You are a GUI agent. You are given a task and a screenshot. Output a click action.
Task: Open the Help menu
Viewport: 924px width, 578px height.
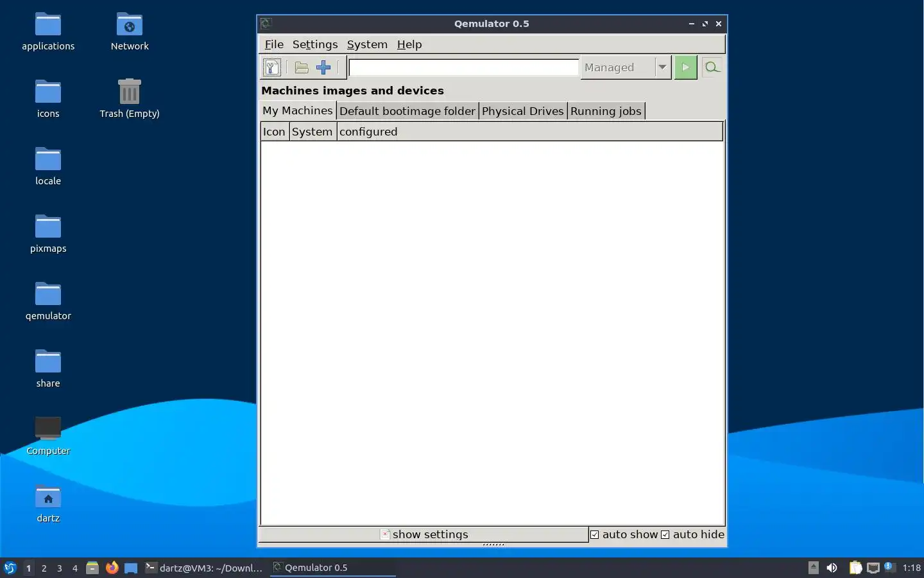click(409, 44)
